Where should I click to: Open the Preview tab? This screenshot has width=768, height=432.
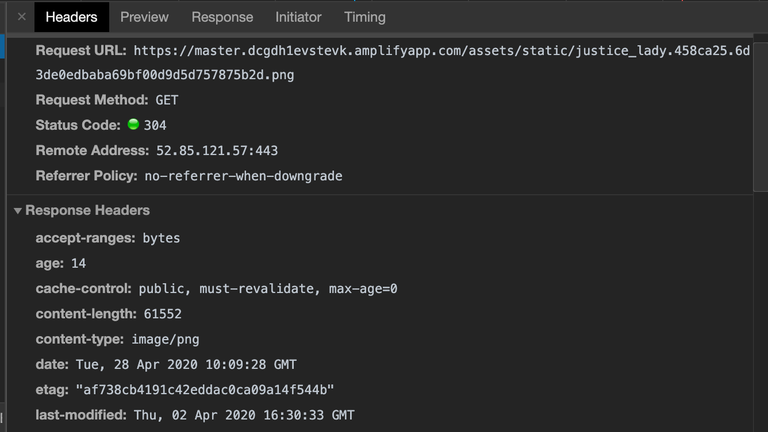[x=144, y=17]
